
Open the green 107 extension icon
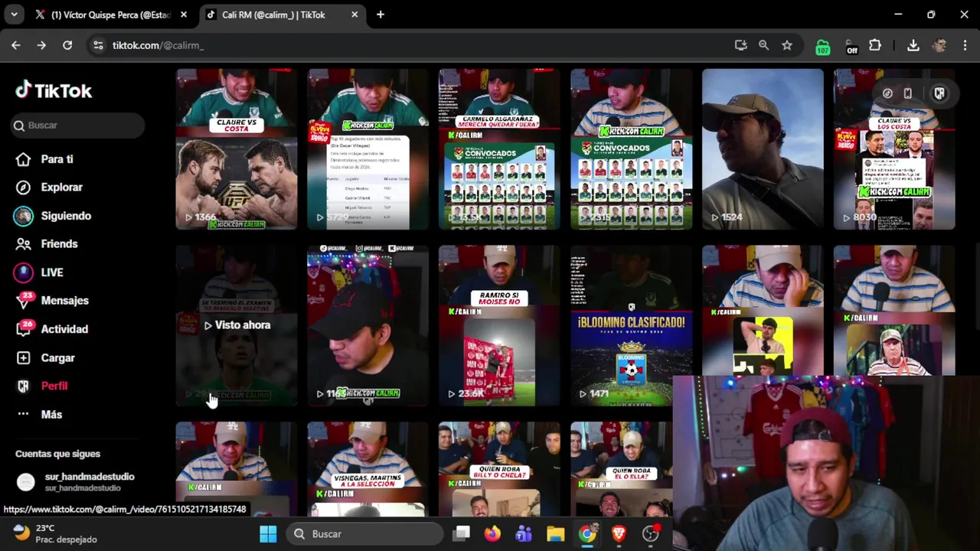822,46
